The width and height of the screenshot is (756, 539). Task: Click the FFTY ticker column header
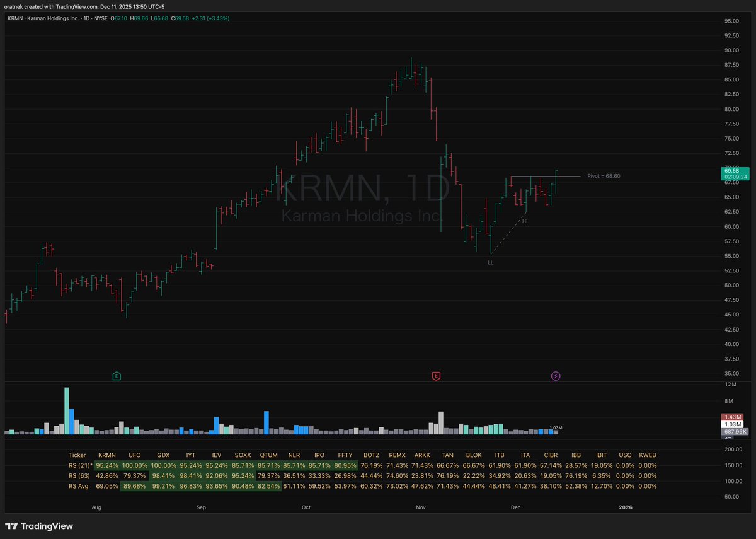pyautogui.click(x=345, y=455)
